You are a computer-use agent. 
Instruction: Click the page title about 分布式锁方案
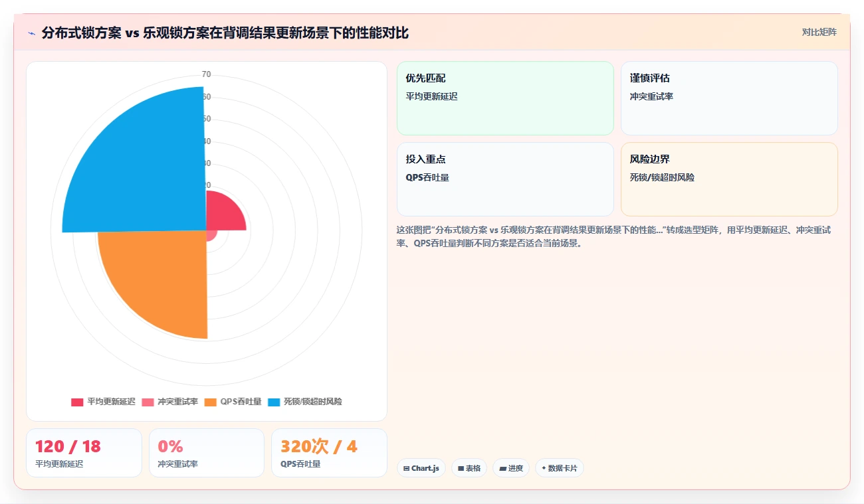[x=225, y=33]
